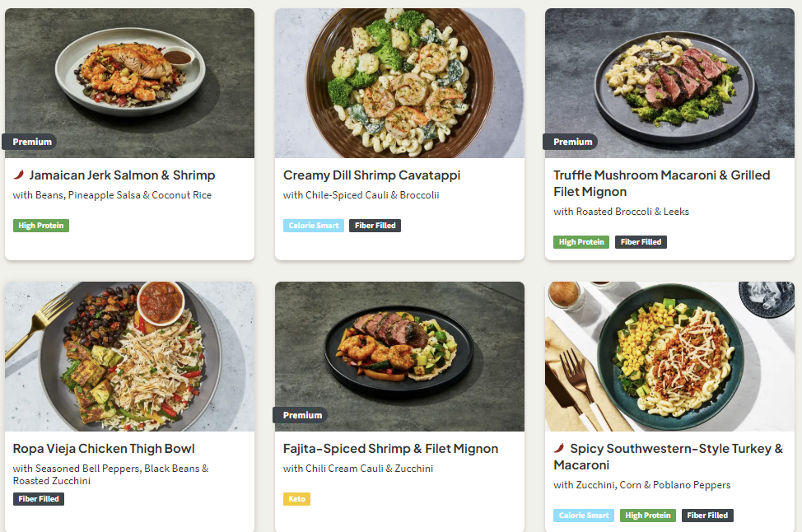Click the chili pepper icon beside Jamaican Jerk Salmon
802x532 pixels.
[x=19, y=175]
